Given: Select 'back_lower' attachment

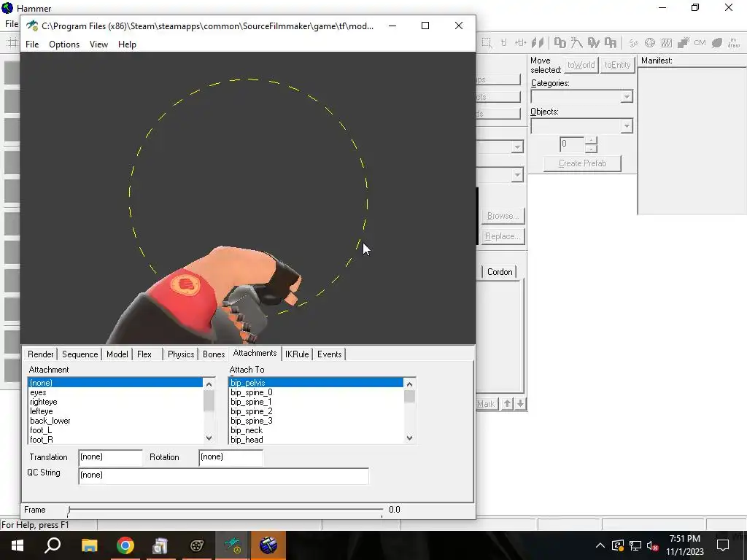Looking at the screenshot, I should pyautogui.click(x=115, y=421).
